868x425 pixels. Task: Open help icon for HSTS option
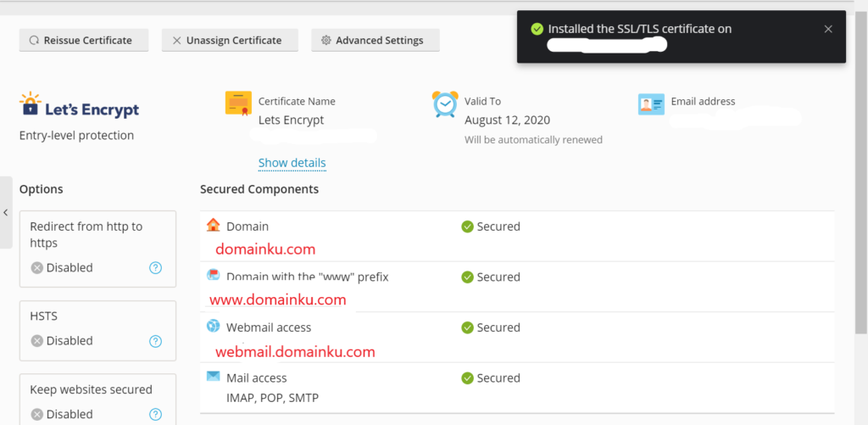(156, 341)
